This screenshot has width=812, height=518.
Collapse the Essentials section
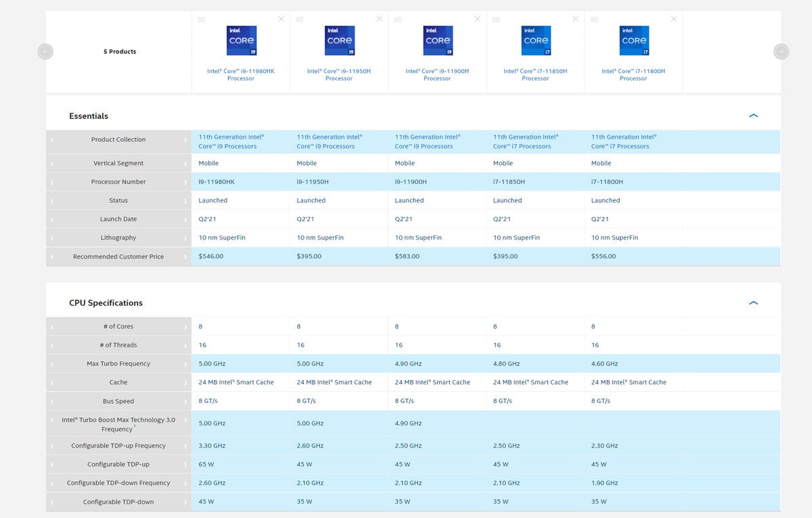754,116
